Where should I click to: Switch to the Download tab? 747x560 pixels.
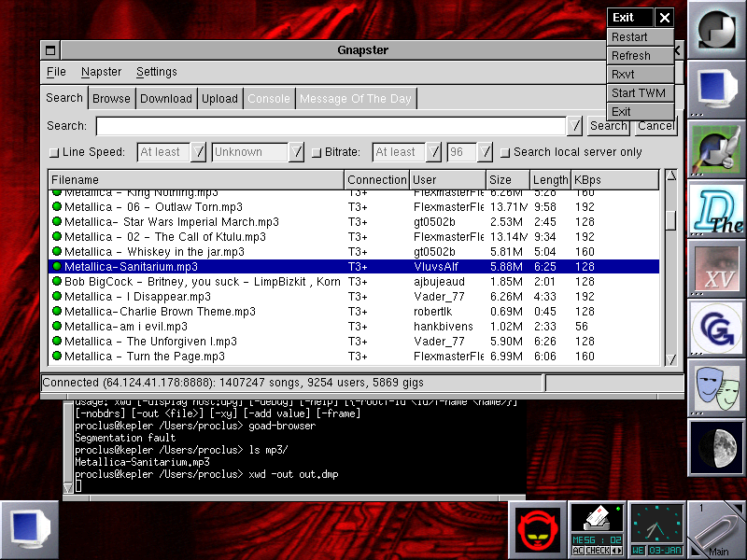pyautogui.click(x=166, y=98)
